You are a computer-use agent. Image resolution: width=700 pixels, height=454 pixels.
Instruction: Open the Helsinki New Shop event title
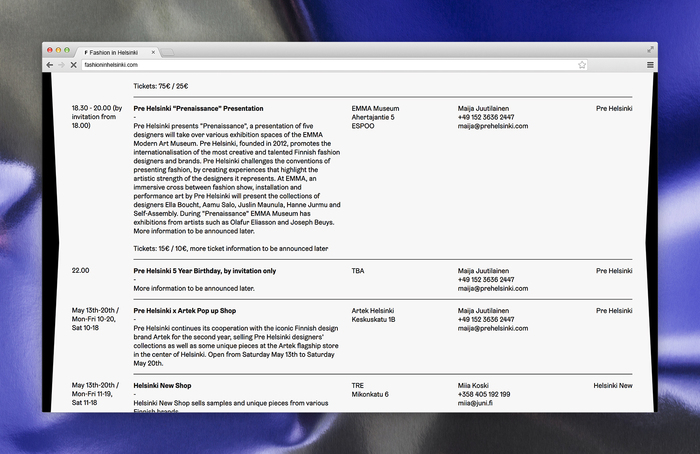click(162, 385)
